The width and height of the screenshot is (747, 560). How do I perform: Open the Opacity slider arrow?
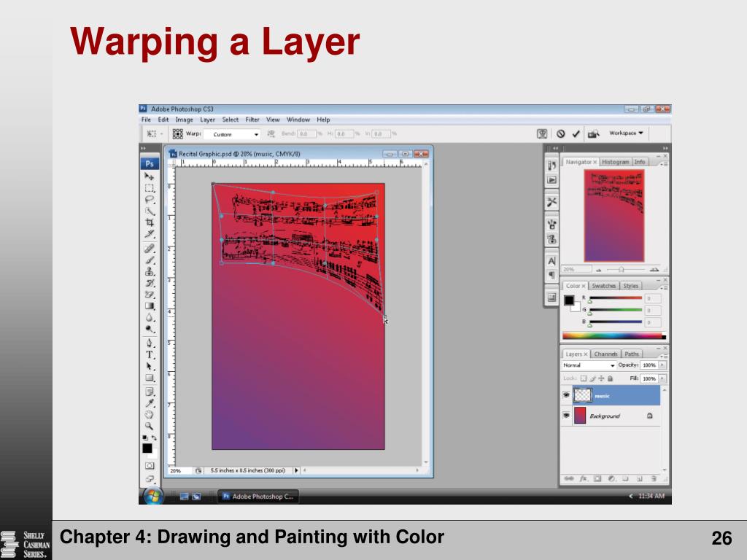click(x=662, y=365)
